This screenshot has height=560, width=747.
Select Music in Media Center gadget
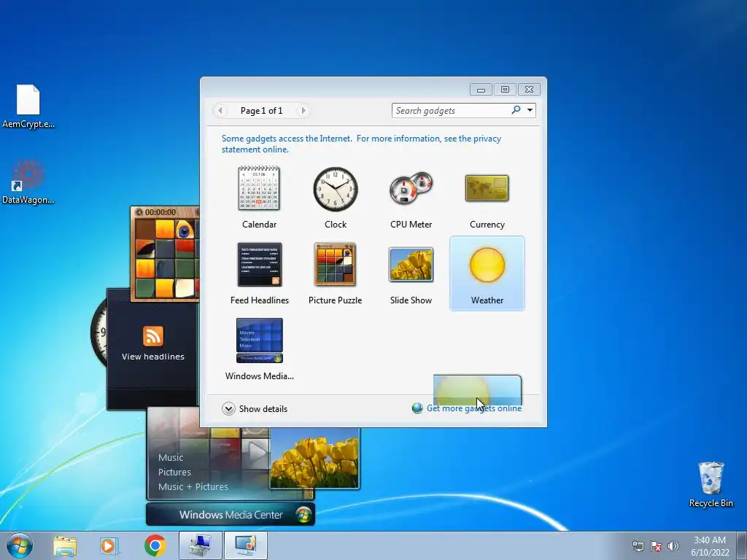click(171, 458)
